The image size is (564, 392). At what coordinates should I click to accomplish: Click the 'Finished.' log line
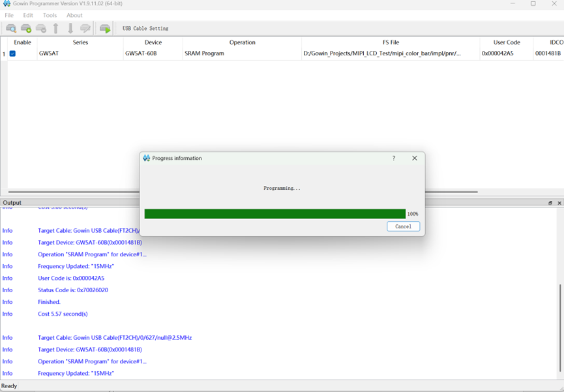click(50, 302)
